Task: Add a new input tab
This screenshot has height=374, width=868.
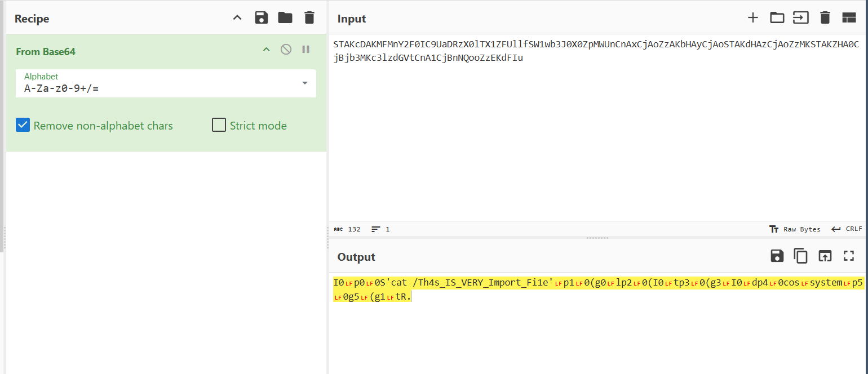Action: click(752, 18)
